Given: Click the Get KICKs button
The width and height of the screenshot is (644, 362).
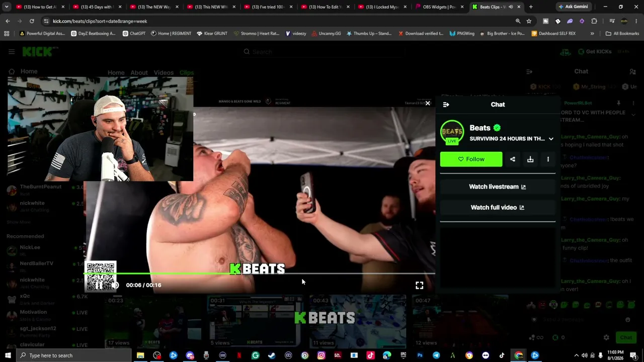Looking at the screenshot, I should pos(594,51).
